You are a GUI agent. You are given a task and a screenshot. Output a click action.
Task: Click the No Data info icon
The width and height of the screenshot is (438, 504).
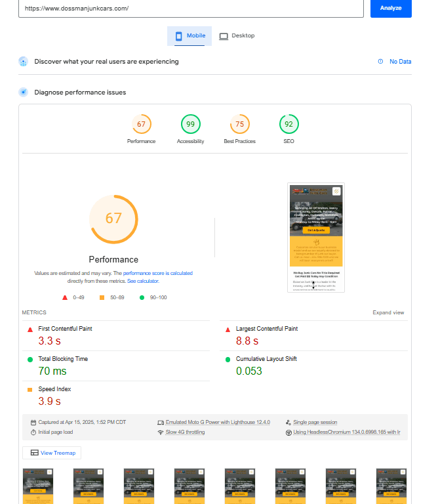(x=380, y=62)
